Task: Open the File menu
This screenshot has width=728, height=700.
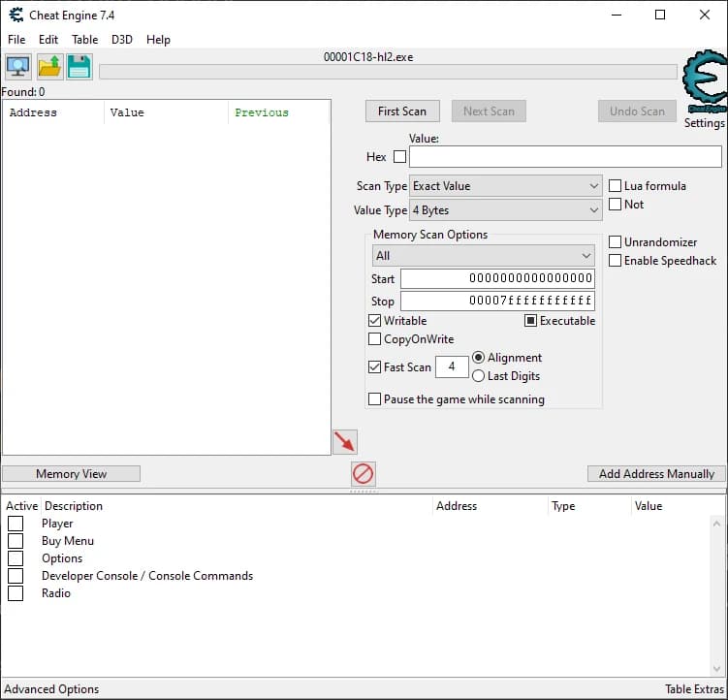Action: coord(16,40)
